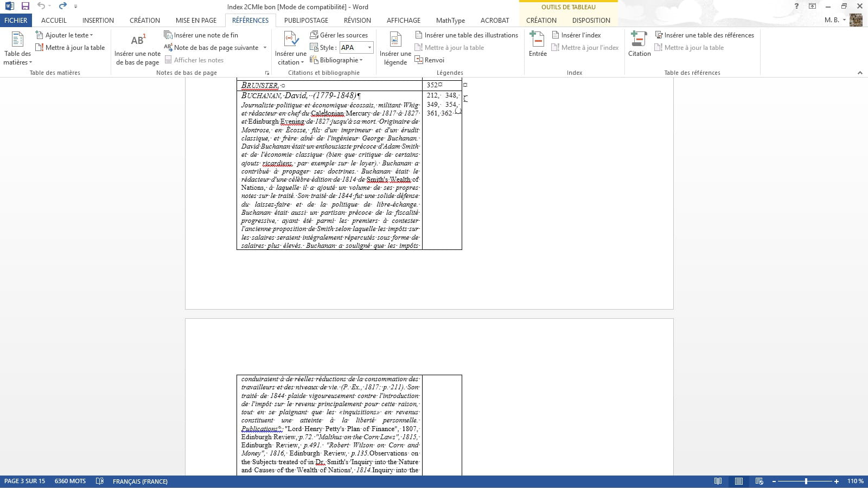
Task: Click Mettre à jour la table in Table des références group
Action: coord(689,48)
